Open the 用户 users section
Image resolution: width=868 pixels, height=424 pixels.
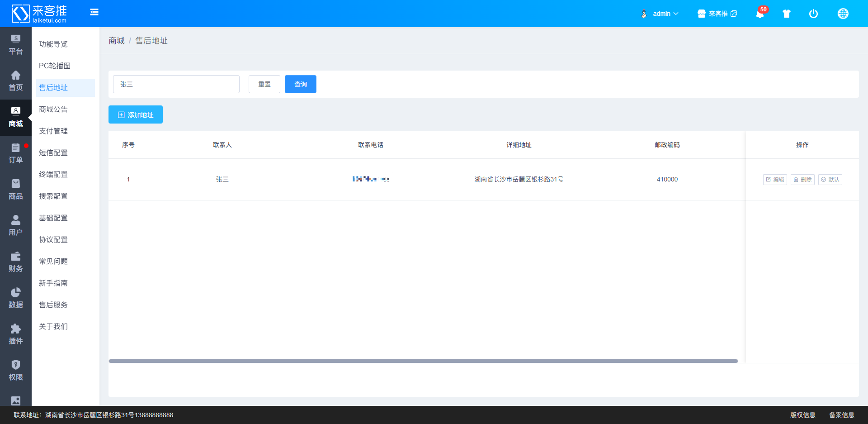point(16,226)
